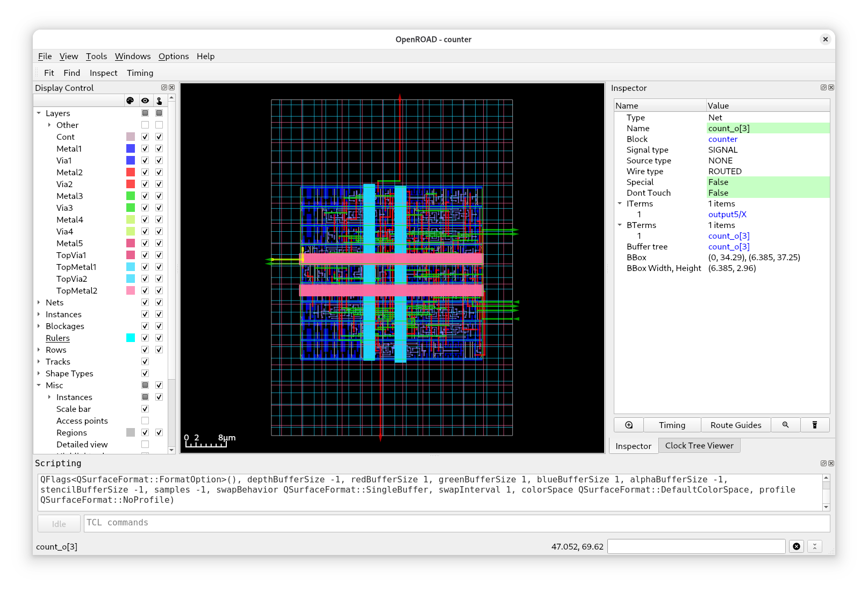Click the expand chevron button in status bar
The image size is (868, 591).
(x=815, y=546)
